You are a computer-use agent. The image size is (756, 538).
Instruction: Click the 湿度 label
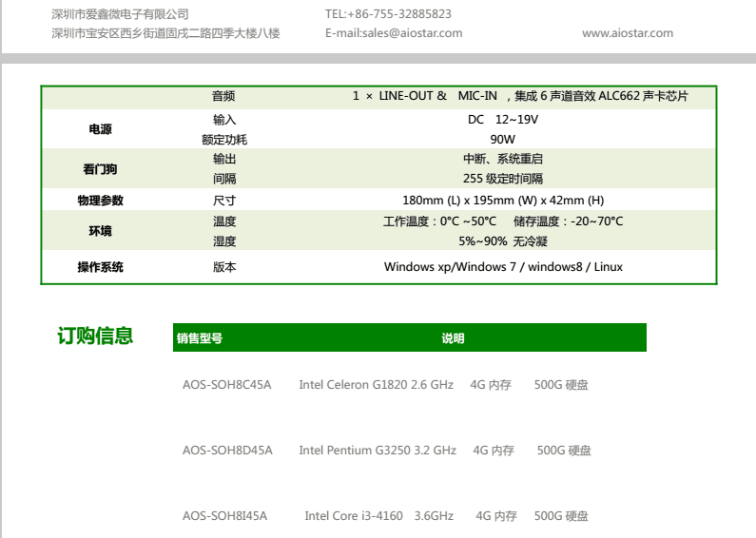coord(224,241)
